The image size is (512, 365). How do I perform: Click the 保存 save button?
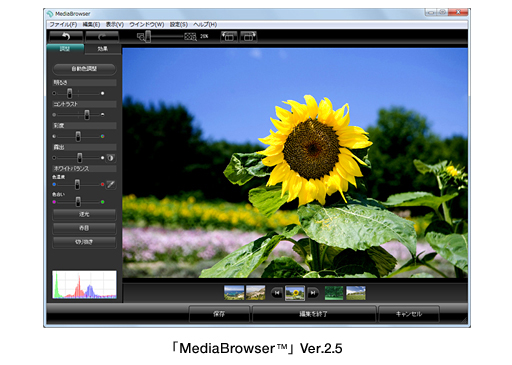pyautogui.click(x=219, y=314)
